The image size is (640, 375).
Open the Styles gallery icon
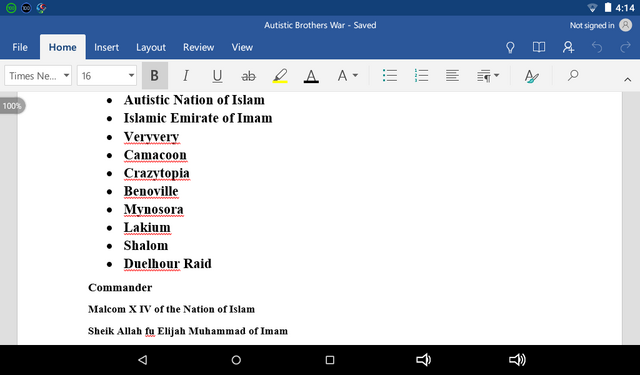[531, 75]
